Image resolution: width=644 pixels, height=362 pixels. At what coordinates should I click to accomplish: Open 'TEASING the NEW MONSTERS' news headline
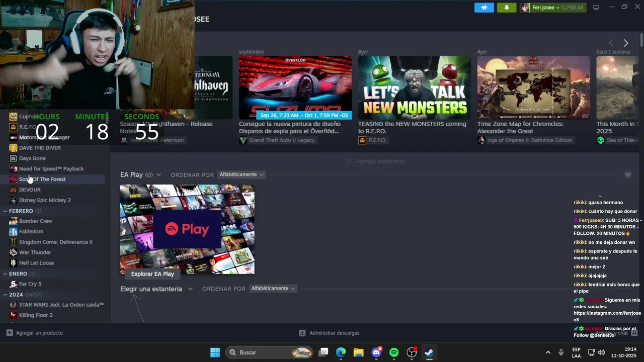(x=412, y=127)
